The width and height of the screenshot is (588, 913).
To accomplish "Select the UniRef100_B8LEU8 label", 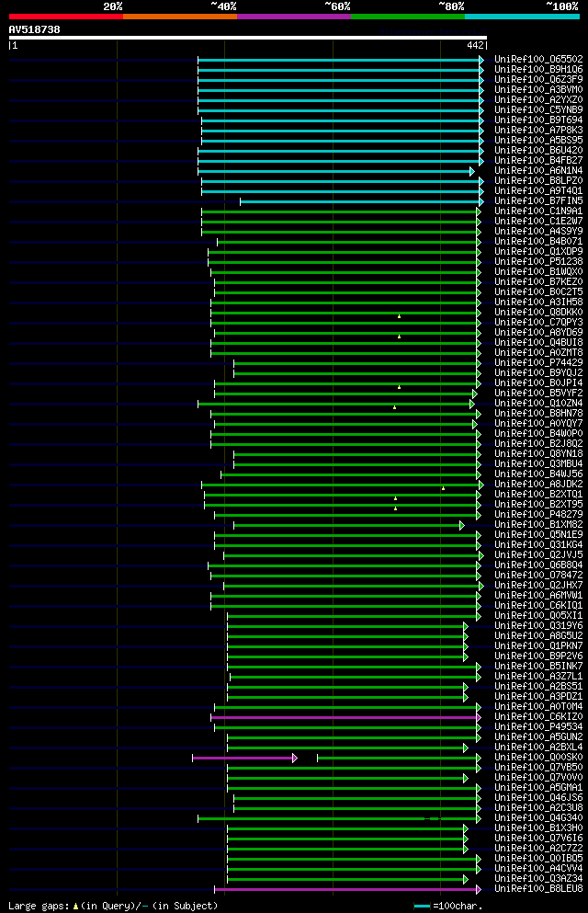I will click(538, 889).
